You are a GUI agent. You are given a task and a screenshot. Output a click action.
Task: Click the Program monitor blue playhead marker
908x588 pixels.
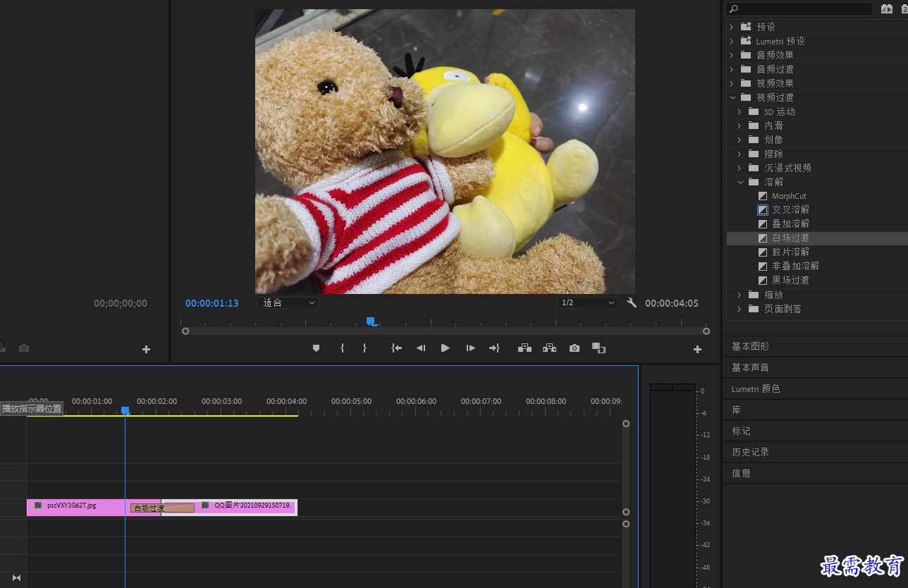click(371, 321)
